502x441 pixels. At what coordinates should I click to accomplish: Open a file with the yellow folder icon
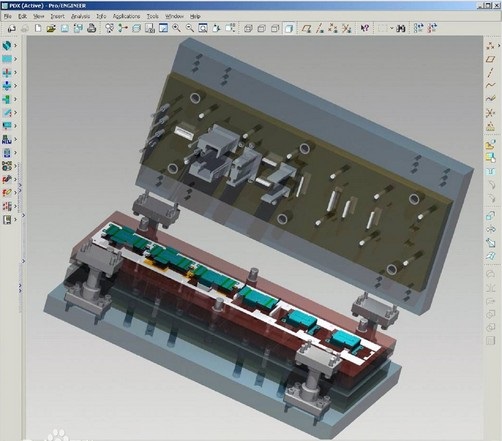coord(51,28)
